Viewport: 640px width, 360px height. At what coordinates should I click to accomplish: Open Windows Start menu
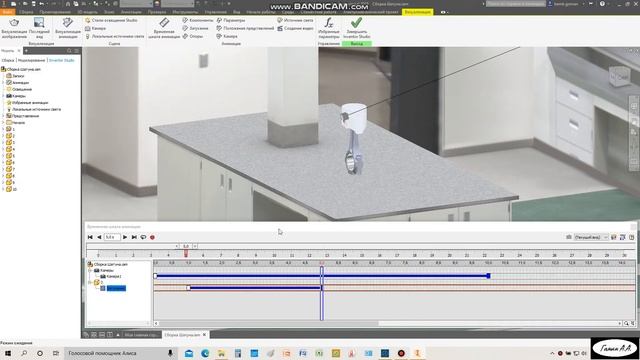tap(8, 353)
